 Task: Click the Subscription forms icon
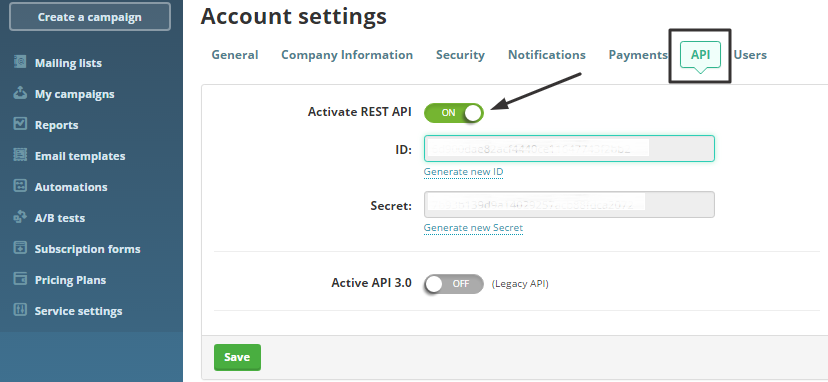[x=20, y=248]
